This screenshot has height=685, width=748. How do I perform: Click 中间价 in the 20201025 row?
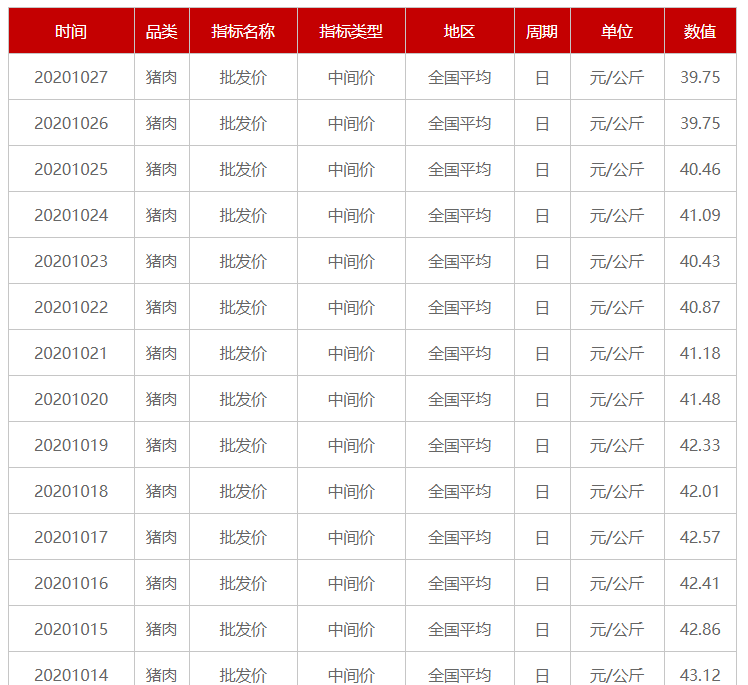tap(351, 169)
